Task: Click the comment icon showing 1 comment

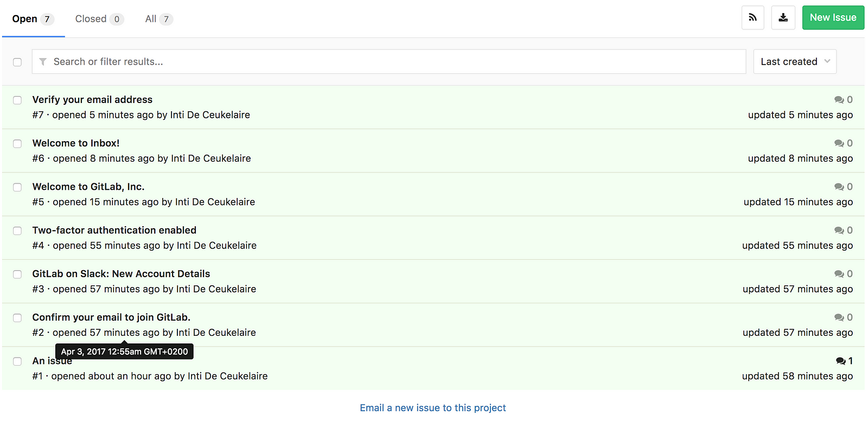Action: (x=840, y=361)
